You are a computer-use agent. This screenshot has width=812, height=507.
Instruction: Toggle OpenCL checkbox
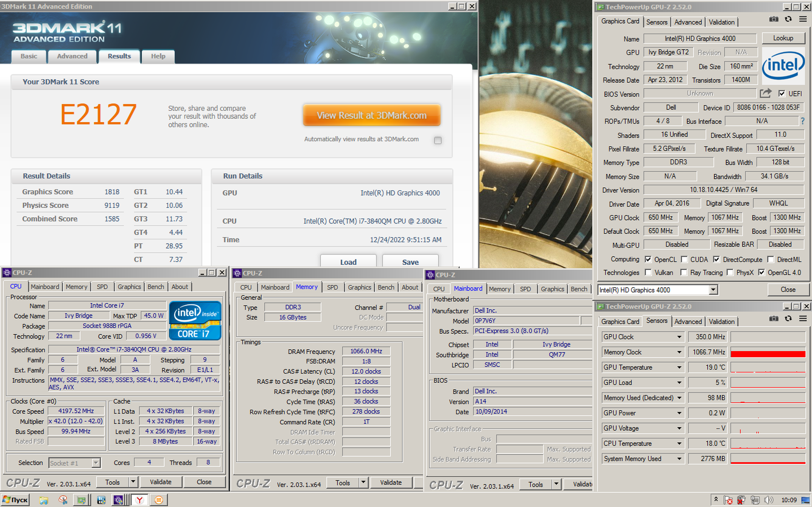(648, 259)
